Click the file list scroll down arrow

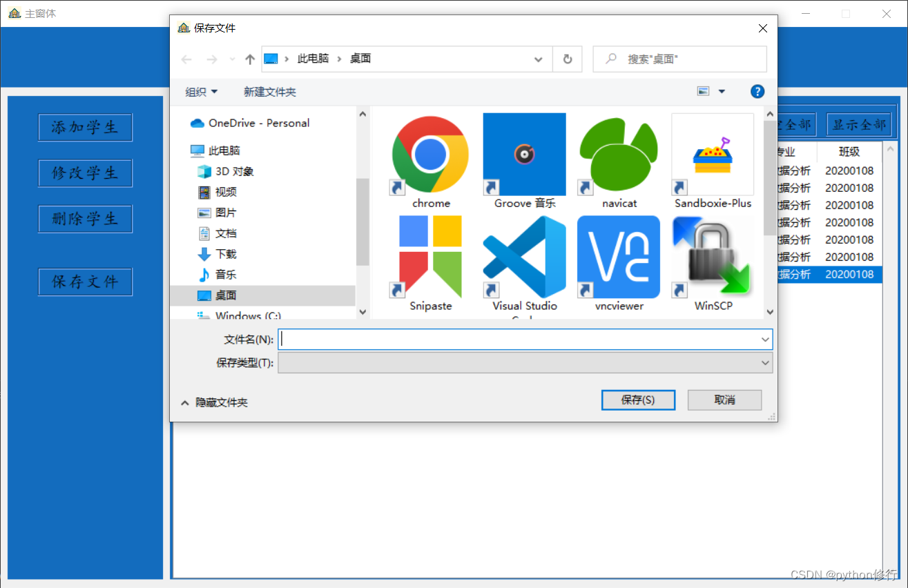[770, 312]
